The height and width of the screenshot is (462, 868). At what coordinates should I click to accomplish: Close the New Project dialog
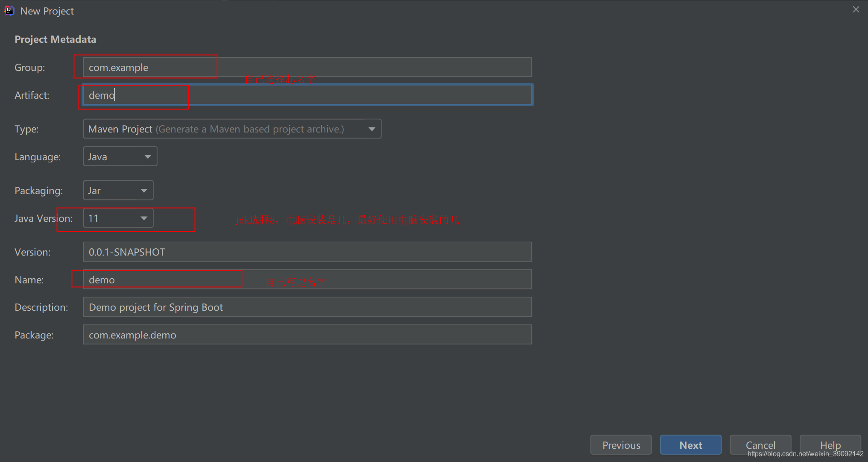tap(856, 9)
